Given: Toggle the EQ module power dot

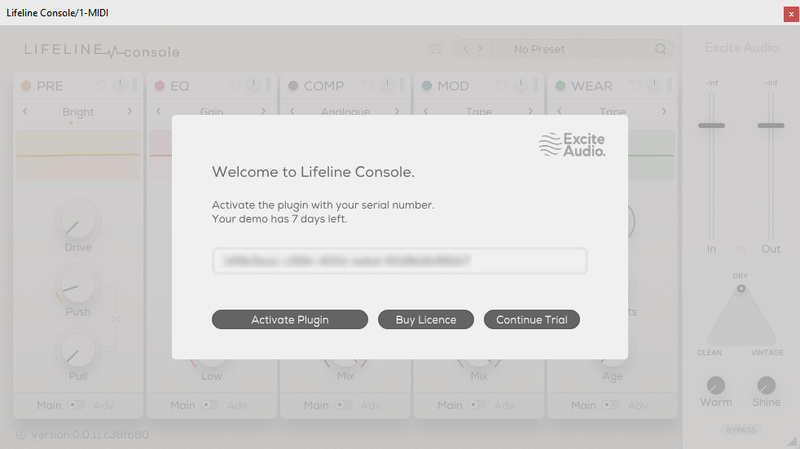Looking at the screenshot, I should click(x=160, y=85).
